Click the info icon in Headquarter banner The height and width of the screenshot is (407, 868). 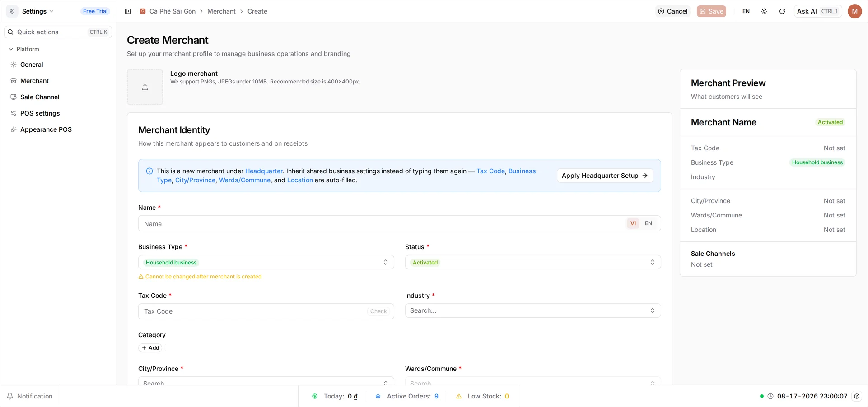point(149,171)
